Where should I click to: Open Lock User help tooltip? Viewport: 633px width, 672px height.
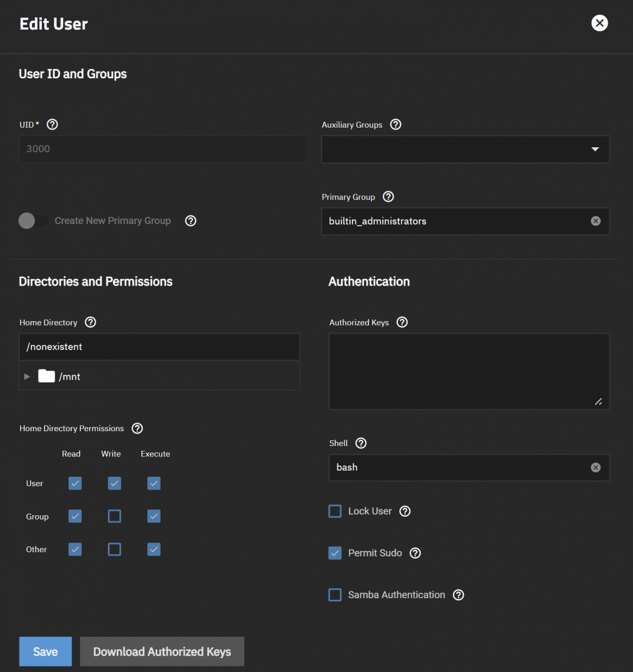(405, 511)
